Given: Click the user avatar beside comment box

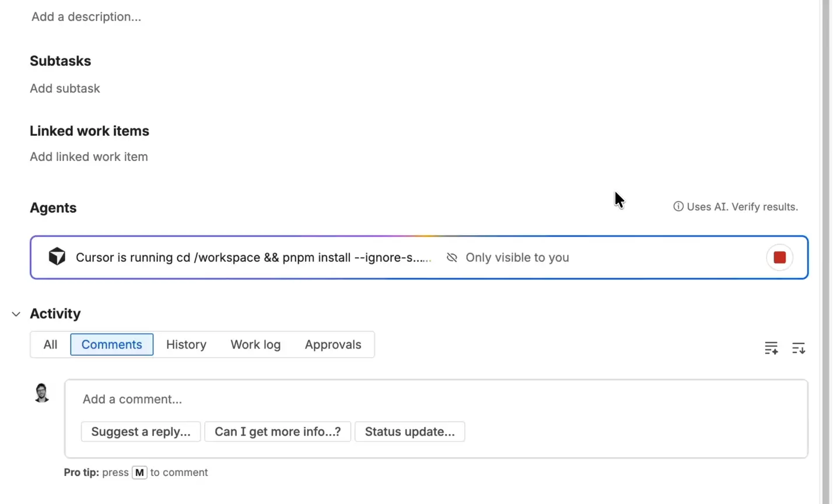Looking at the screenshot, I should click(41, 393).
